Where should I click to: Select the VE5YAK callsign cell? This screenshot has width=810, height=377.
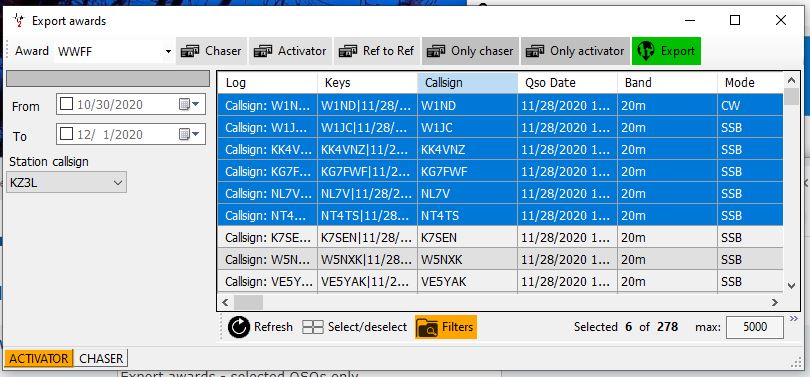(x=468, y=281)
